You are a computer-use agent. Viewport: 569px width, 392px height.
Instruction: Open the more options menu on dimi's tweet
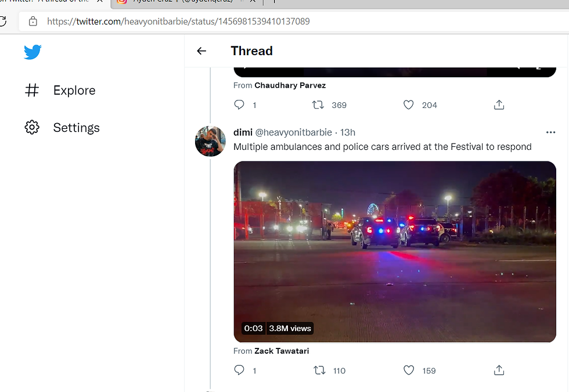click(x=550, y=132)
